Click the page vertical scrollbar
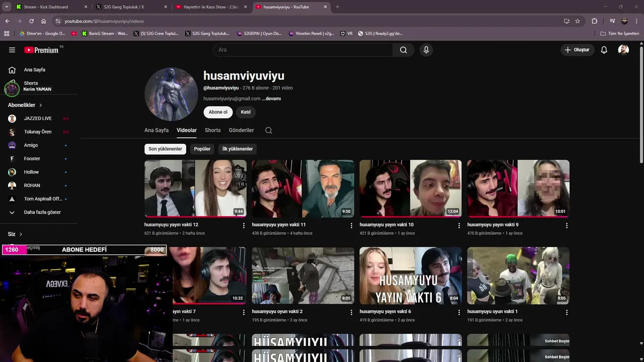Screen dimensions: 644x362 tap(641, 106)
